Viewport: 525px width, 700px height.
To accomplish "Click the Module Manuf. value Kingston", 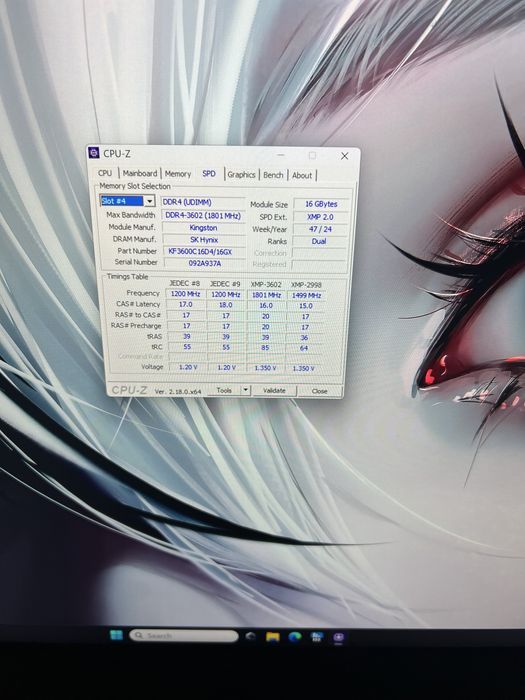I will [204, 228].
